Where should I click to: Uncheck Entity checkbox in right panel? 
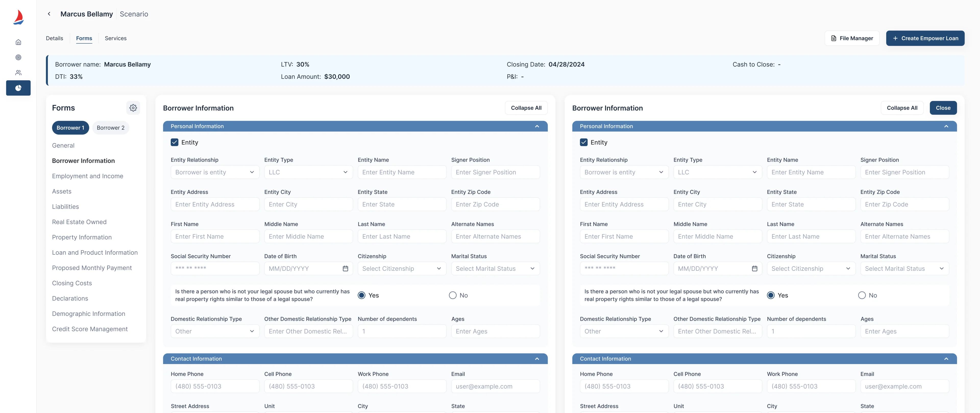coord(584,143)
